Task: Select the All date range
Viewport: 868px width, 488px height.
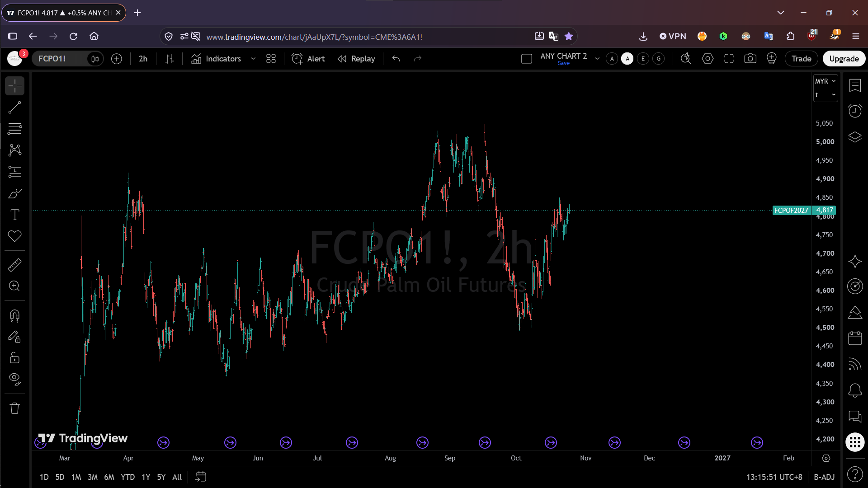Action: pyautogui.click(x=177, y=477)
